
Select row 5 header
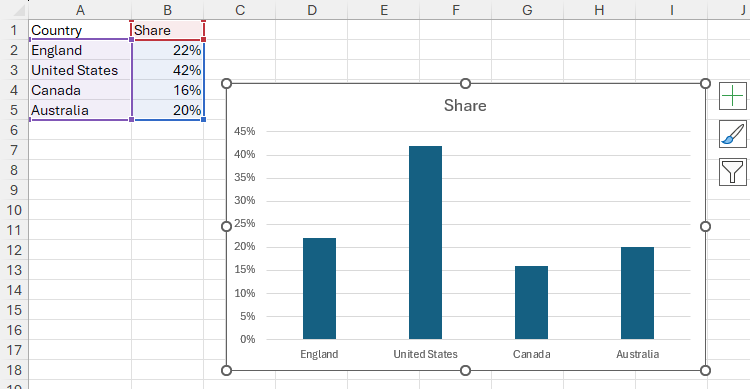coord(14,110)
